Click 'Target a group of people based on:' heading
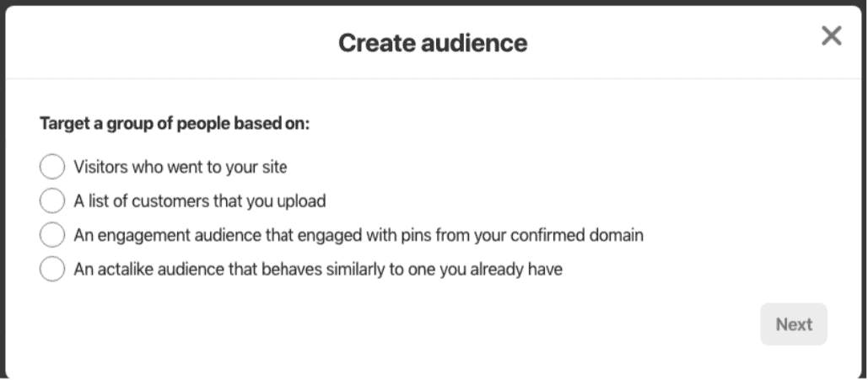This screenshot has height=380, width=868. point(175,124)
